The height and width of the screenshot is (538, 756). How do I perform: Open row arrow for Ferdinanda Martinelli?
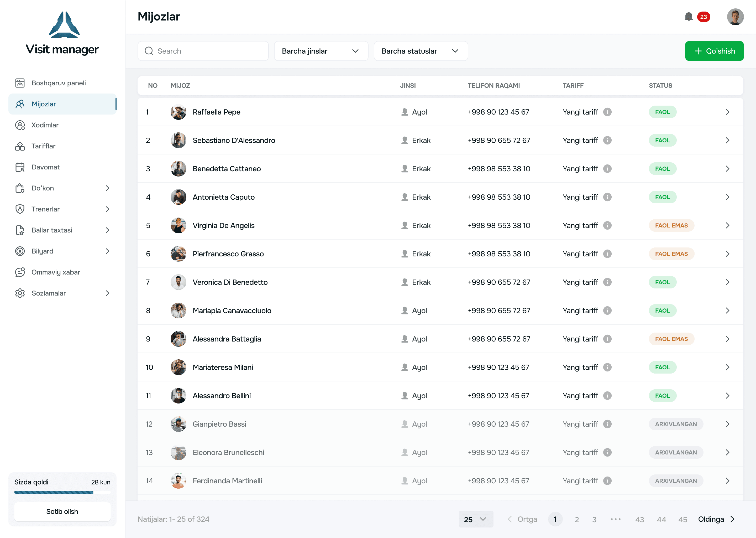coord(727,481)
